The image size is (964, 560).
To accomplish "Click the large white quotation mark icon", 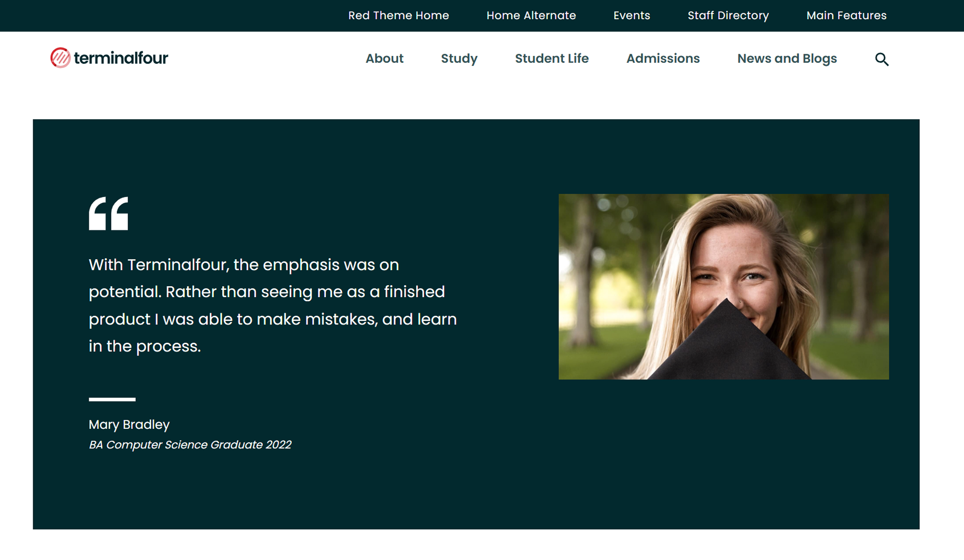I will 108,213.
